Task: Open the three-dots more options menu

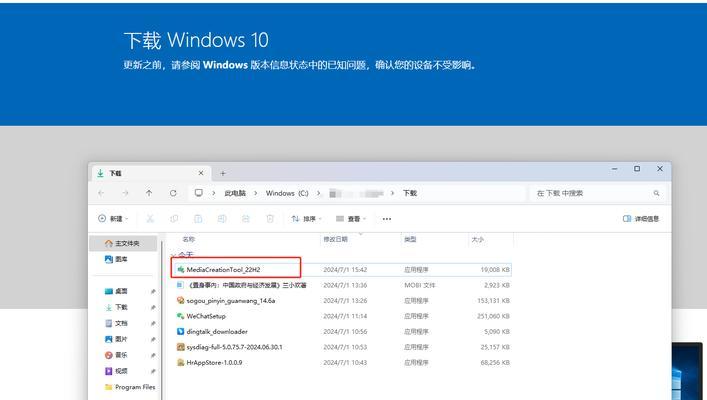Action: tap(387, 219)
